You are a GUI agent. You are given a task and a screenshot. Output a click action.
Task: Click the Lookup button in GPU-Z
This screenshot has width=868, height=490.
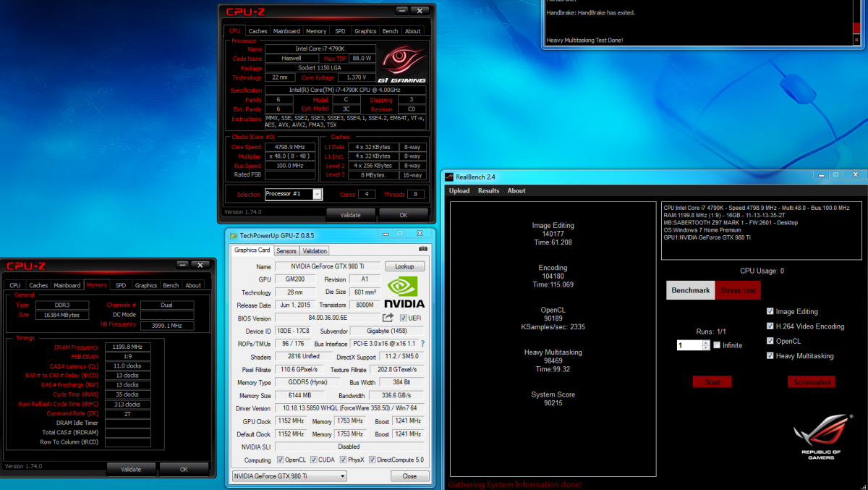(404, 266)
